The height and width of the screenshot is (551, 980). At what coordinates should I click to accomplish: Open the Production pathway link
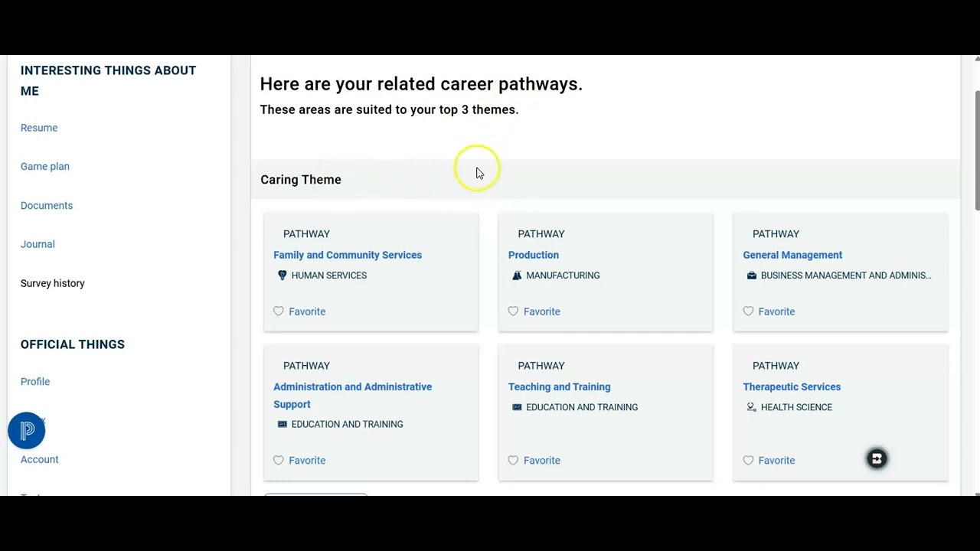pos(534,255)
